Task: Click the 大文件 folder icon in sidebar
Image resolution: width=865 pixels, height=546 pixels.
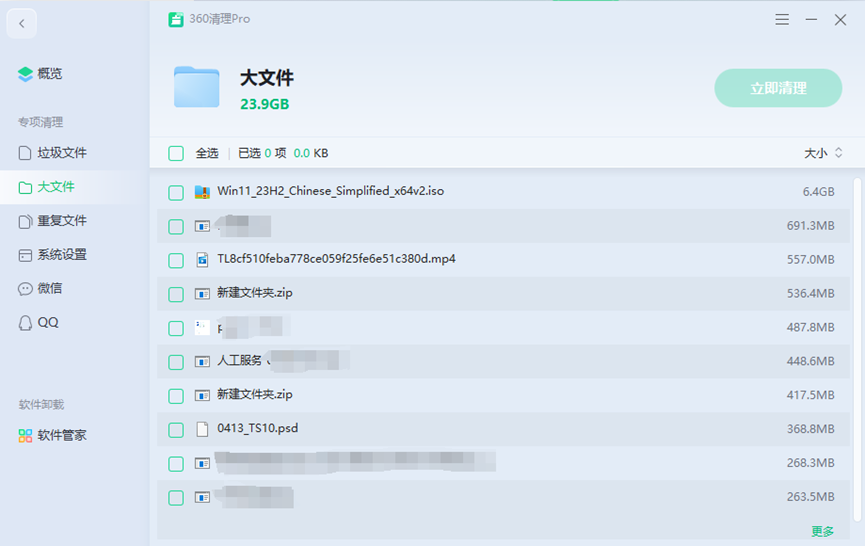Action: pyautogui.click(x=25, y=188)
